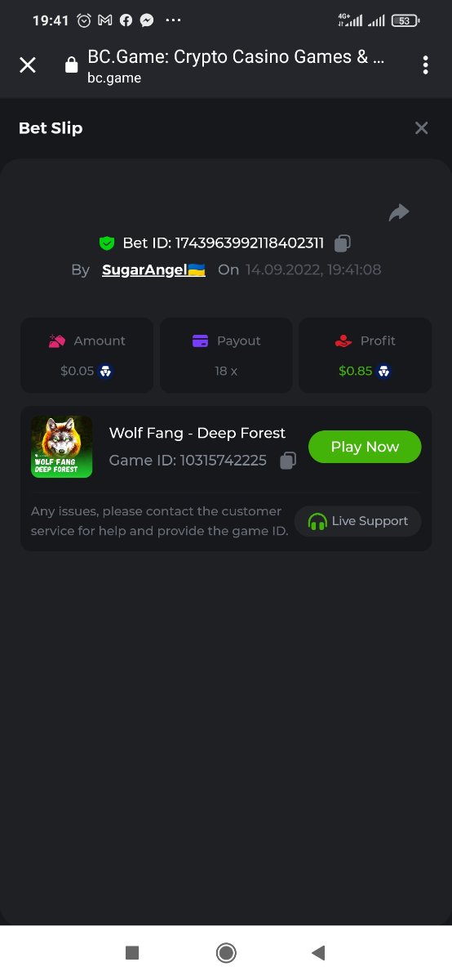Open the browser three-dot menu
This screenshot has width=452, height=980.
[x=425, y=65]
